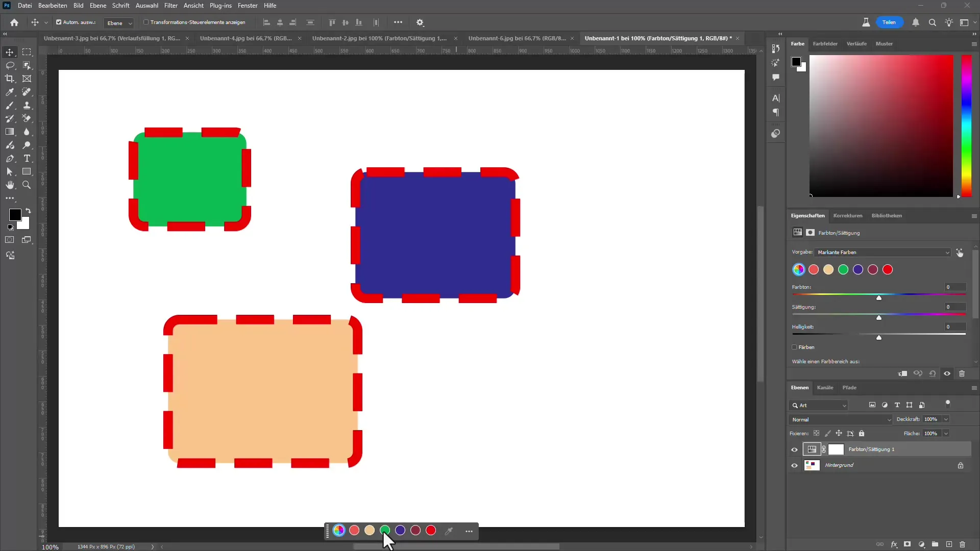Toggle the layer filter switch
This screenshot has height=551, width=980.
point(948,404)
